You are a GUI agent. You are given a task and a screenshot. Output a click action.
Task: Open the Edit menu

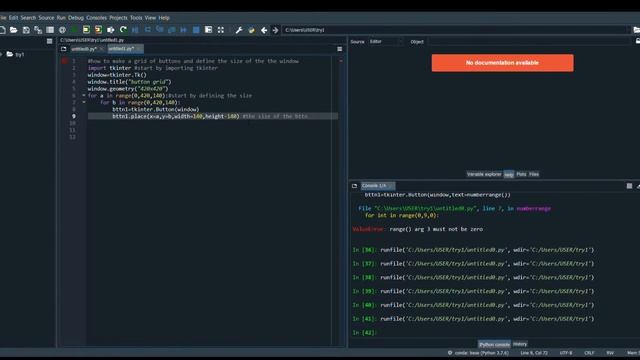coord(13,18)
